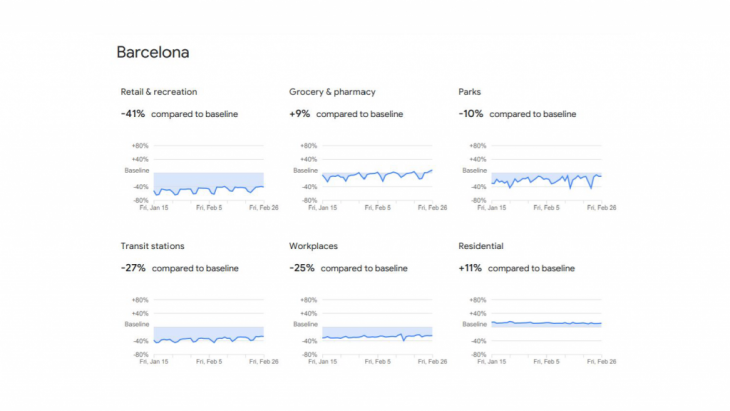Click the Parks chart's Fri, Feb 26 label
Viewport: 730px width, 411px height.
(x=600, y=208)
